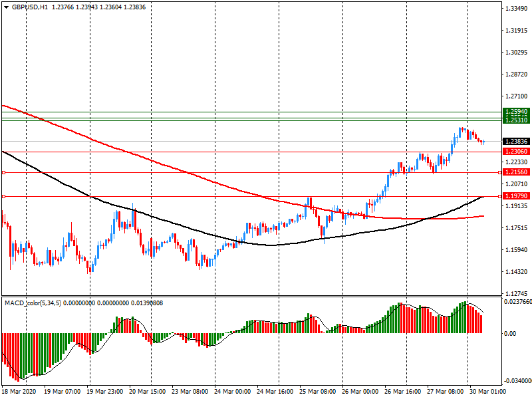Select the green 1.25310 price level label

[517, 120]
